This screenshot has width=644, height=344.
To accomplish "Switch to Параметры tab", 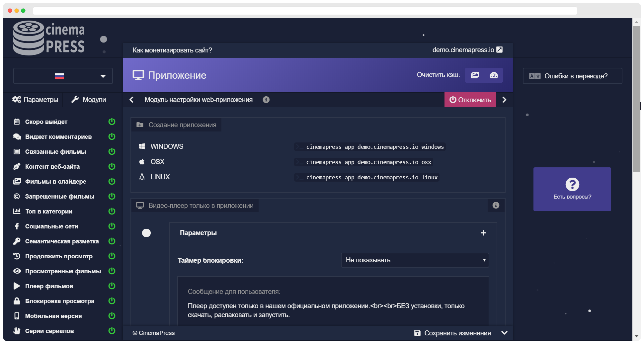I will click(35, 100).
